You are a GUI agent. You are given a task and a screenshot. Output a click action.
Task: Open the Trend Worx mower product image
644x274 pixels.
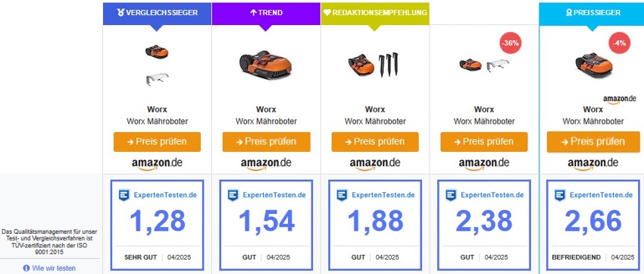click(266, 65)
